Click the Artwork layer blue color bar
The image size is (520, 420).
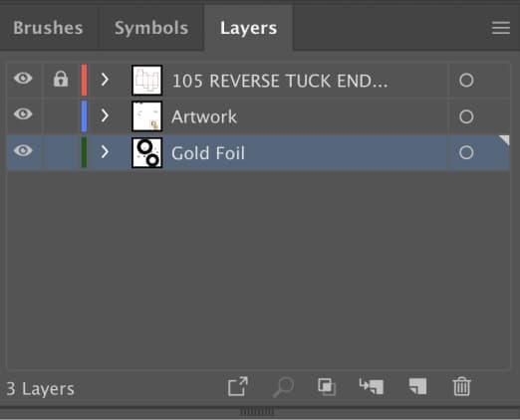tap(84, 116)
